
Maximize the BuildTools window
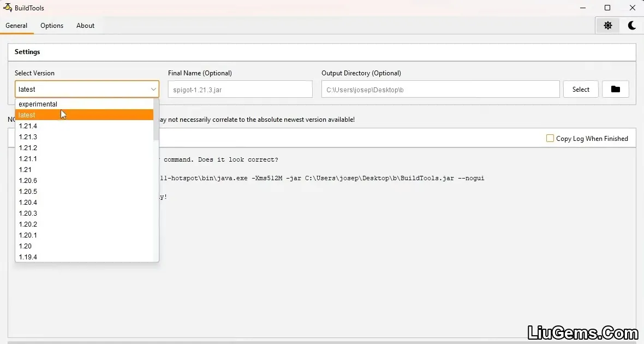tap(607, 8)
